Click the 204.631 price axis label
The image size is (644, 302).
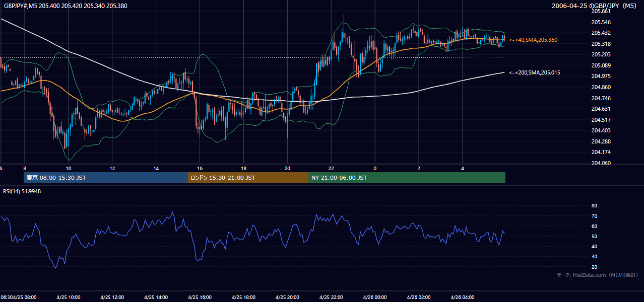[601, 109]
